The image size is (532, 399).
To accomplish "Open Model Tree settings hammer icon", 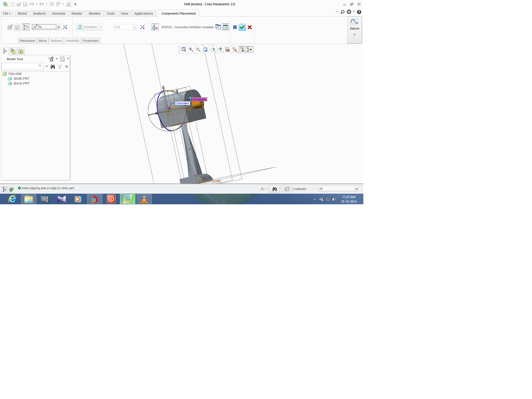I will point(51,59).
